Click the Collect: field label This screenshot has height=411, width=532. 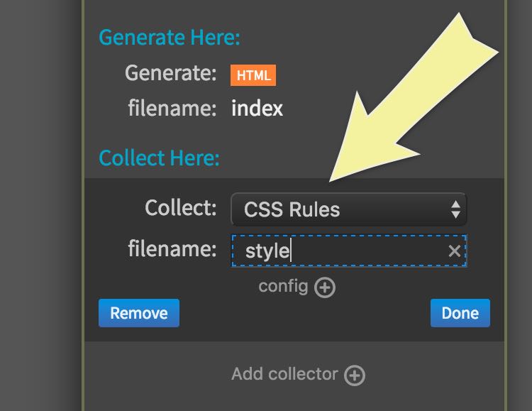point(180,208)
